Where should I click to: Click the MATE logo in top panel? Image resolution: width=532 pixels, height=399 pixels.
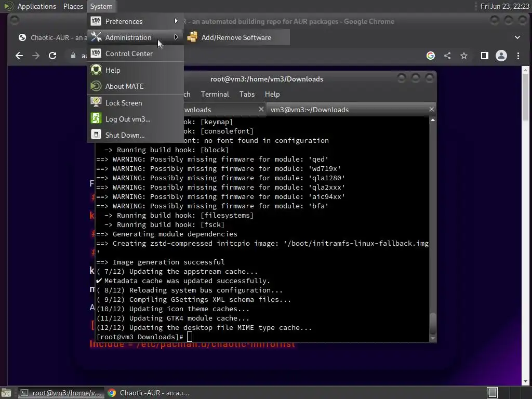(x=8, y=6)
